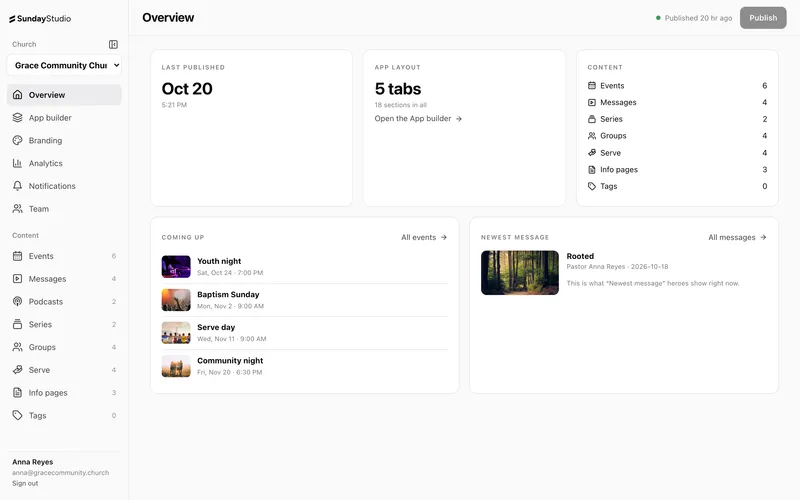Collapse the sidebar using the panel icon

[x=113, y=44]
